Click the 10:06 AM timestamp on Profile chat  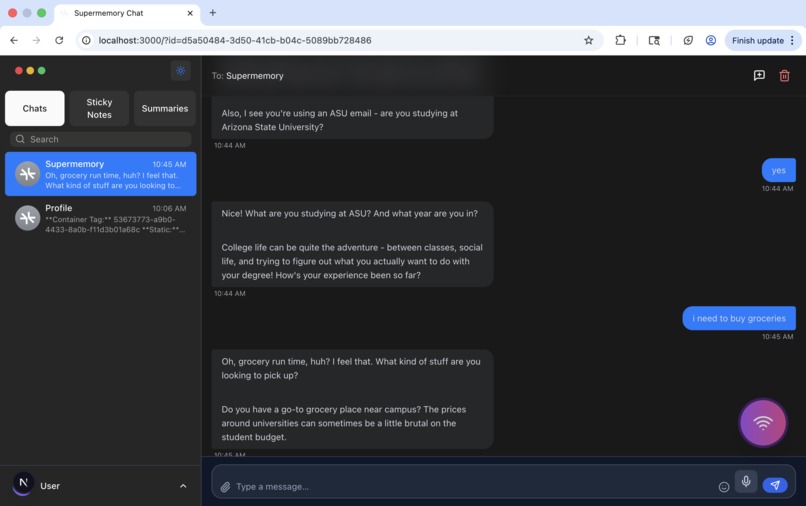169,208
